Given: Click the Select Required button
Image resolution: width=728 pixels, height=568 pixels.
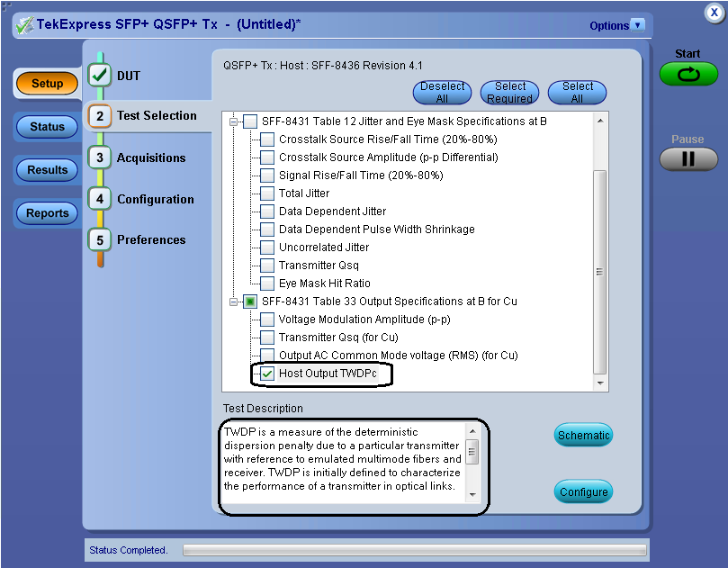Looking at the screenshot, I should 510,93.
